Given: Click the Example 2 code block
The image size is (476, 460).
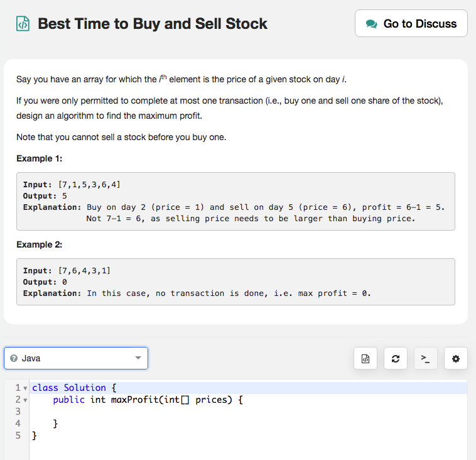Looking at the screenshot, I should tap(235, 282).
